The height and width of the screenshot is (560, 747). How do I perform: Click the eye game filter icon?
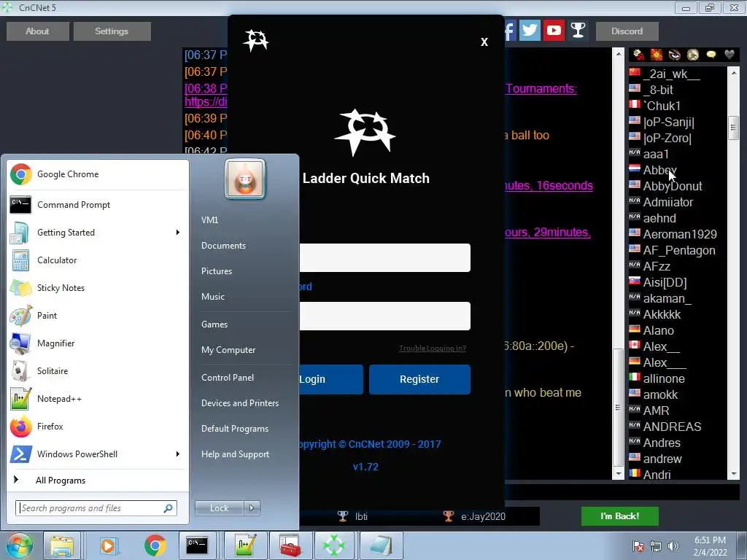675,55
